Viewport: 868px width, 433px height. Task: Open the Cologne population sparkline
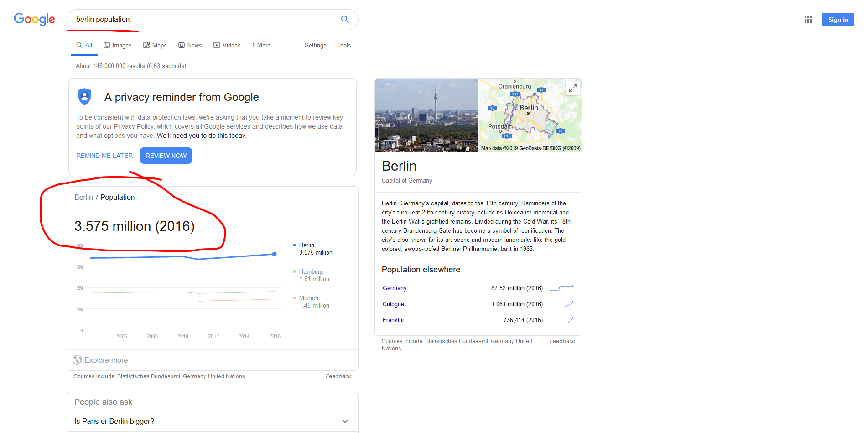569,304
